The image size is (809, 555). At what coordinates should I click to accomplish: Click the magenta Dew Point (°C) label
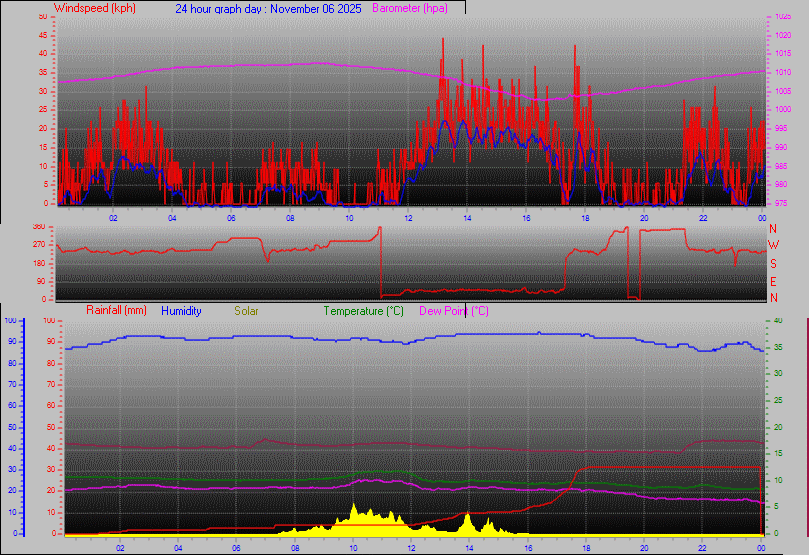pos(454,311)
